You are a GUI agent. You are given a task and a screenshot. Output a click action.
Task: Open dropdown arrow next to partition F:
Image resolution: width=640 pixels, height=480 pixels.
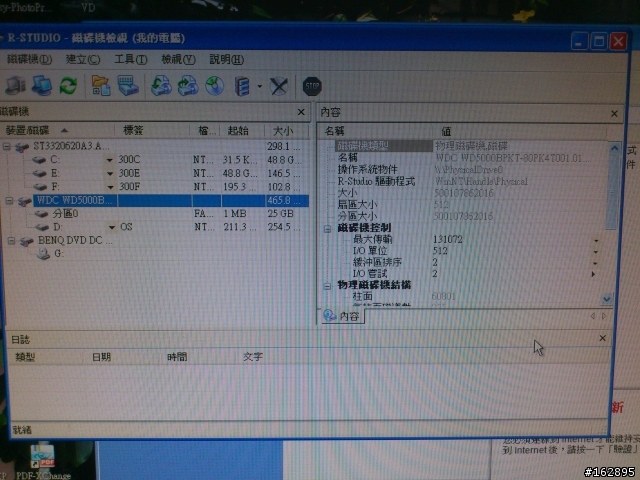tap(110, 187)
